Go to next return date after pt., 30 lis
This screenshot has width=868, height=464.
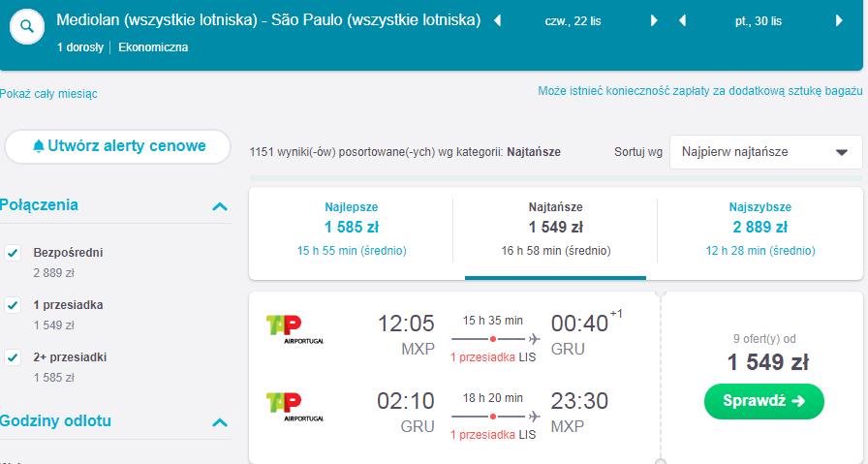pyautogui.click(x=839, y=21)
